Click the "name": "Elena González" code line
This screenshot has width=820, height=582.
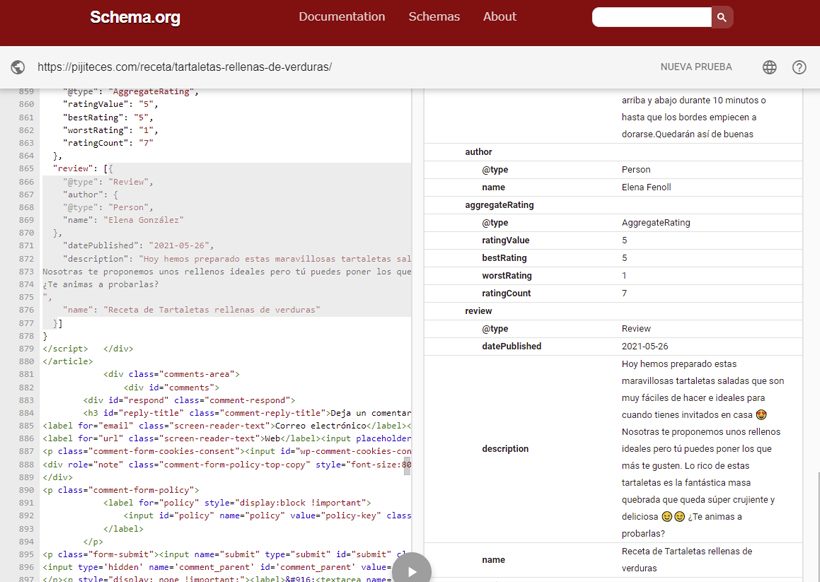point(123,220)
